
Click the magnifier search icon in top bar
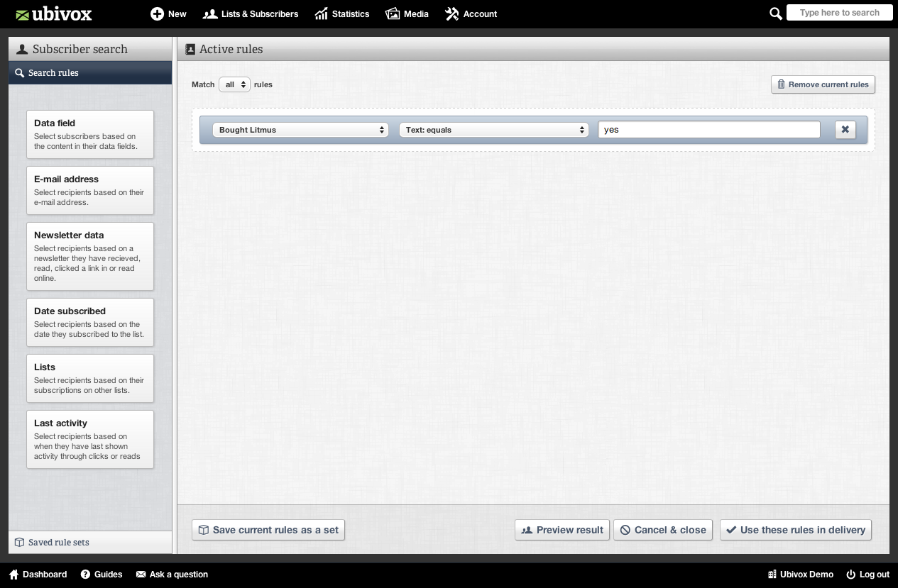coord(776,13)
